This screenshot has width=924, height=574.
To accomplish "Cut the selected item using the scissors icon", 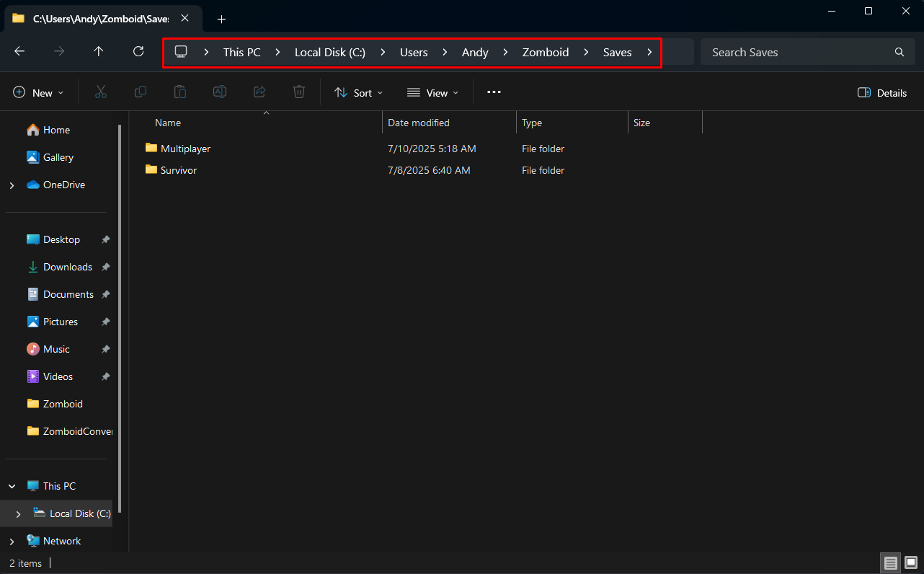I will point(101,92).
